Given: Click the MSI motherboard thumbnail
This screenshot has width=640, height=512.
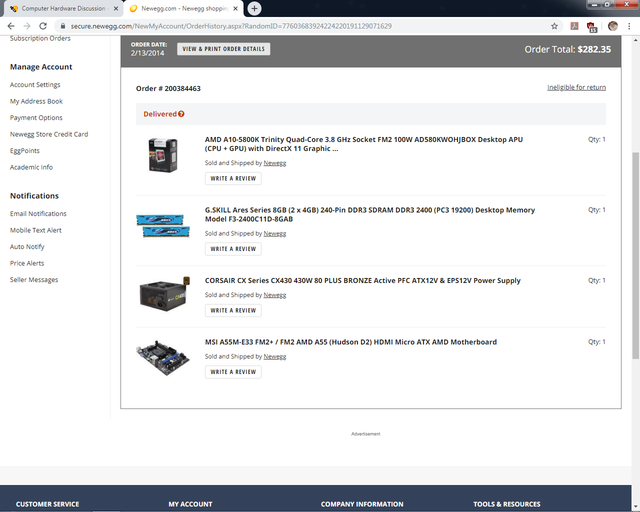Looking at the screenshot, I should (163, 358).
